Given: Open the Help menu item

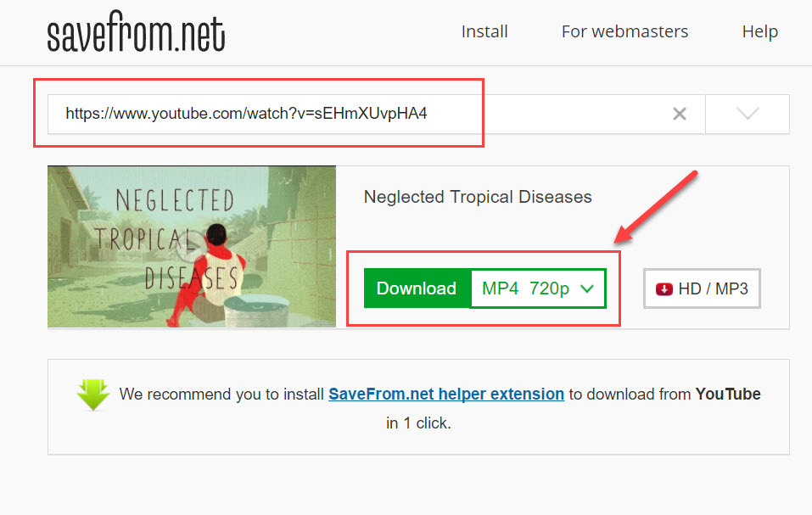Looking at the screenshot, I should (x=759, y=31).
